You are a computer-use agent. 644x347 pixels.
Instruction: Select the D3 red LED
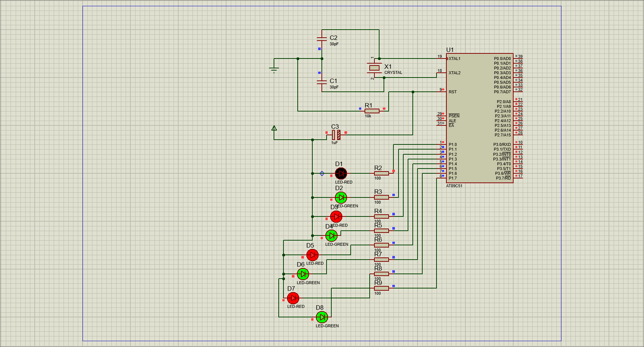(336, 216)
